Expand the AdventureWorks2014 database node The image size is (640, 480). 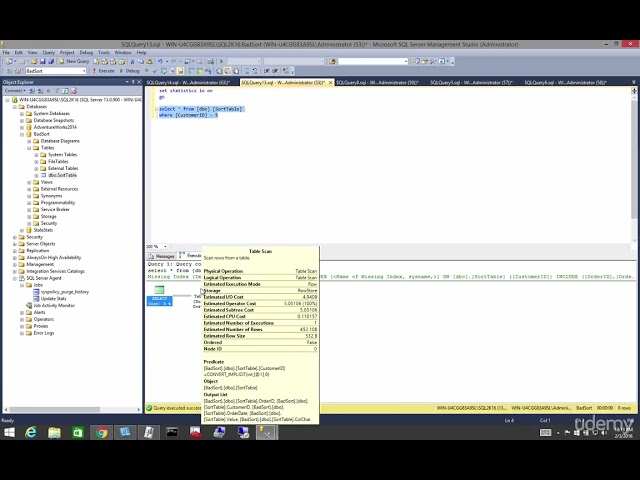click(x=22, y=127)
